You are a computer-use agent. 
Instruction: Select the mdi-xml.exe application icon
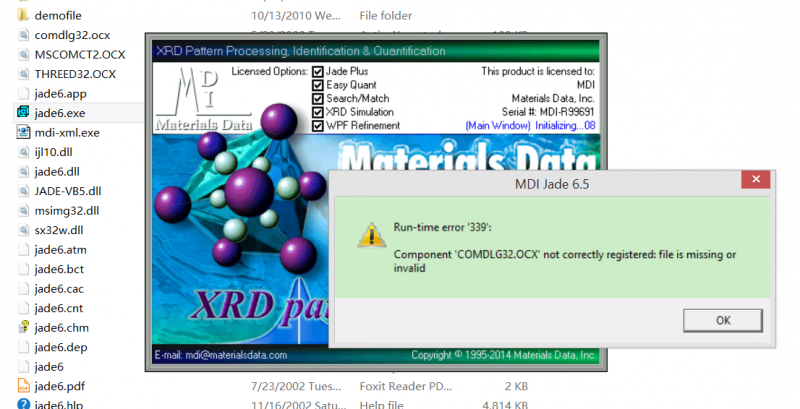(23, 132)
